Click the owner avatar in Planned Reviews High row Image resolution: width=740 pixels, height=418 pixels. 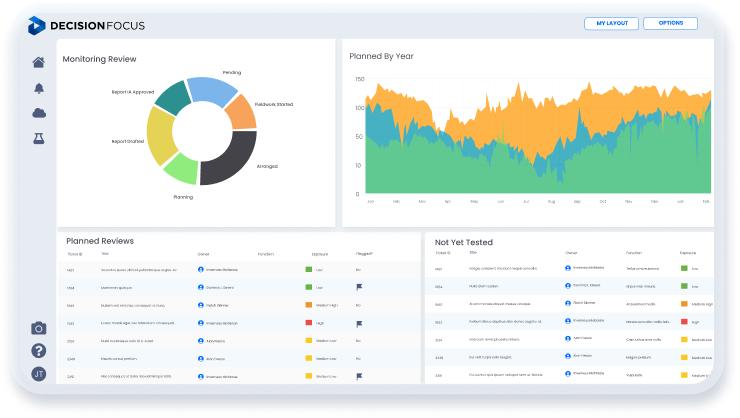point(201,323)
